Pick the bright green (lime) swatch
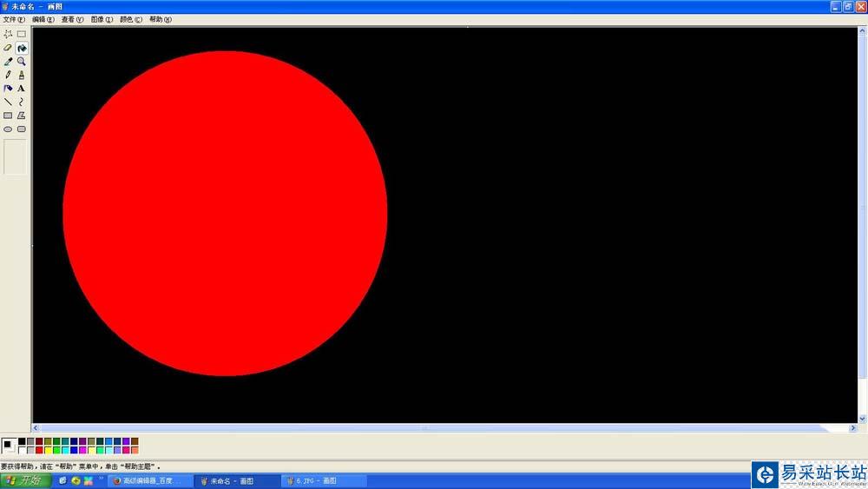 coord(56,450)
